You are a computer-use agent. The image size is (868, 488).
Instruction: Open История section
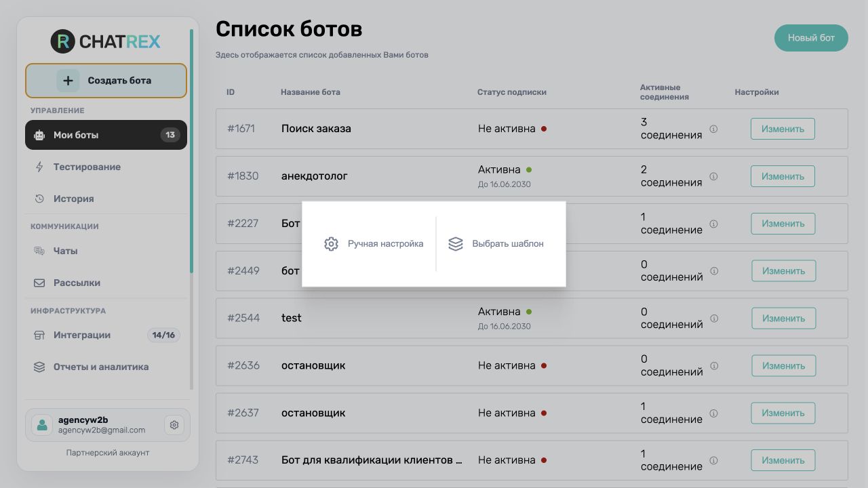tap(106, 199)
